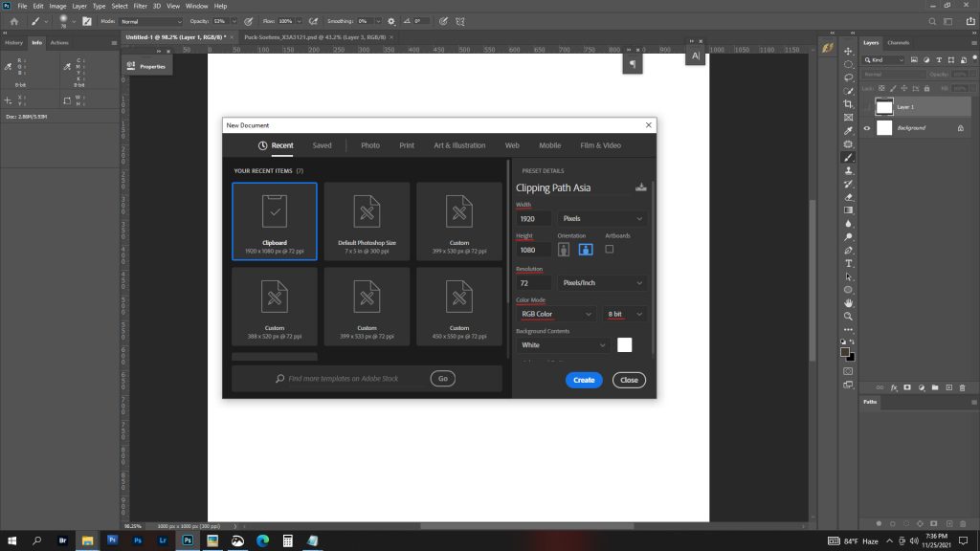980x551 pixels.
Task: Open width units Pixels dropdown
Action: [601, 219]
